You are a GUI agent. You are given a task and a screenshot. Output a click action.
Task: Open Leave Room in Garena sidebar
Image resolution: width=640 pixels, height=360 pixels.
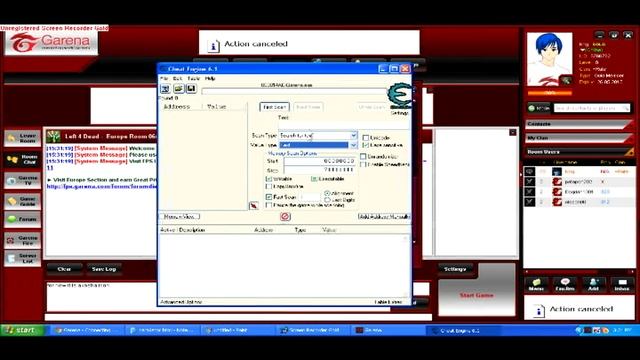23,138
